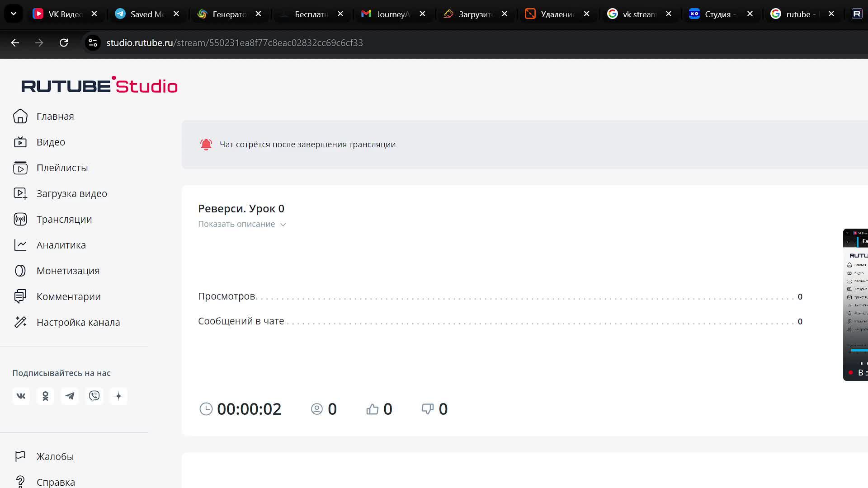Open Жалобы link in sidebar
This screenshot has height=488, width=868.
(x=55, y=457)
